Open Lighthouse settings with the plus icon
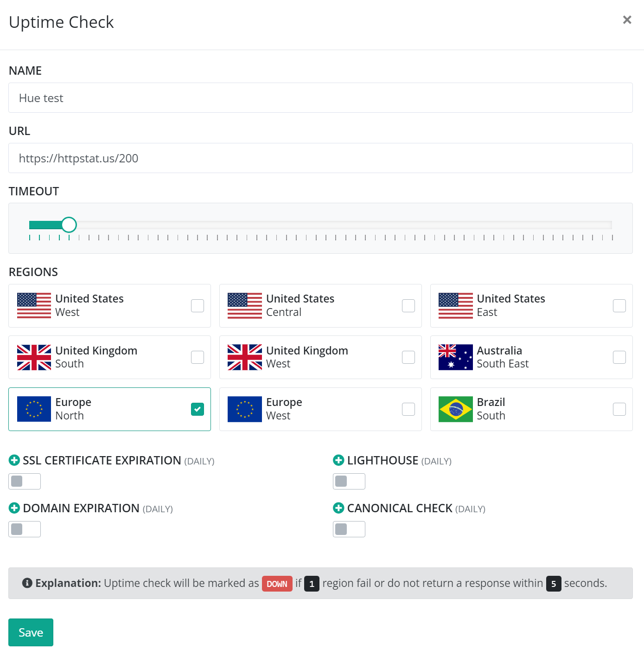 pyautogui.click(x=338, y=460)
